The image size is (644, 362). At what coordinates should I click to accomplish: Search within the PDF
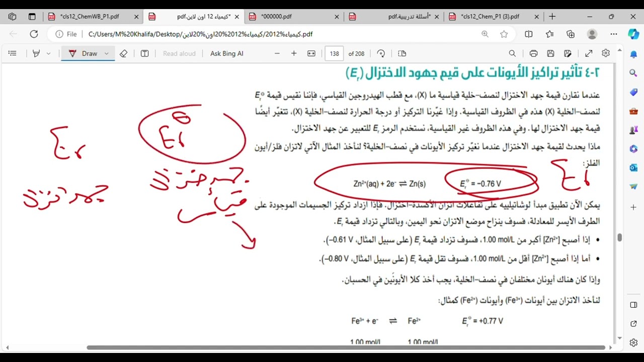click(x=512, y=53)
